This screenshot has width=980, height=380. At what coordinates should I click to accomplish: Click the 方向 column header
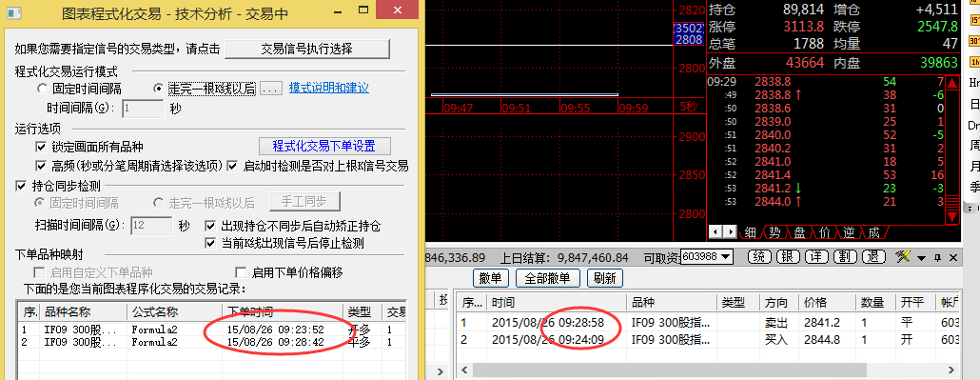[x=779, y=302]
